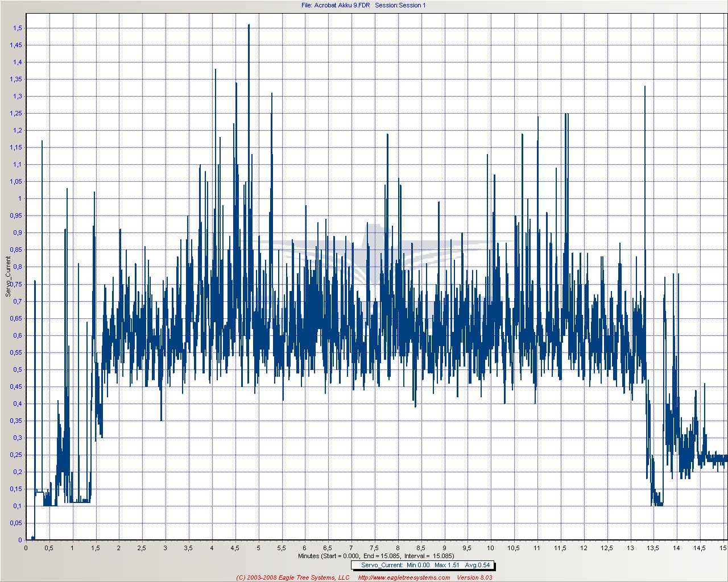
Task: Click the Max 1.51 value in legend
Action: point(446,565)
